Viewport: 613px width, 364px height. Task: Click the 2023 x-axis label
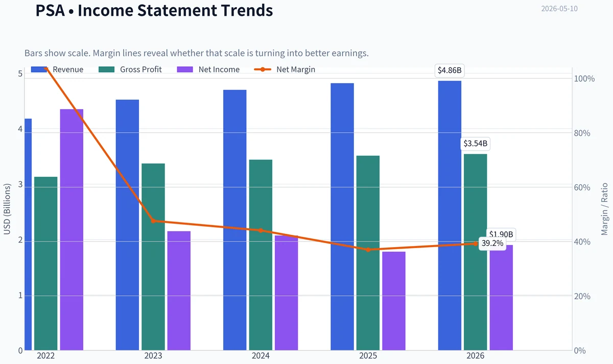153,356
